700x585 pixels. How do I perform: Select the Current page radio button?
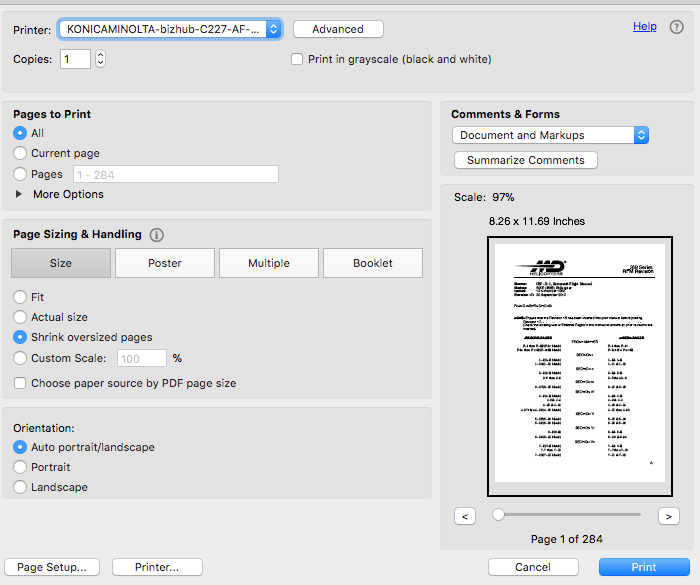(20, 153)
